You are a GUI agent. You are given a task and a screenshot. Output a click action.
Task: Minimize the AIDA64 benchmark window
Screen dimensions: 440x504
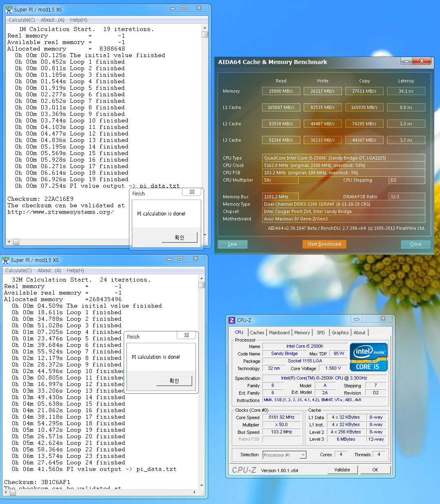pyautogui.click(x=406, y=62)
